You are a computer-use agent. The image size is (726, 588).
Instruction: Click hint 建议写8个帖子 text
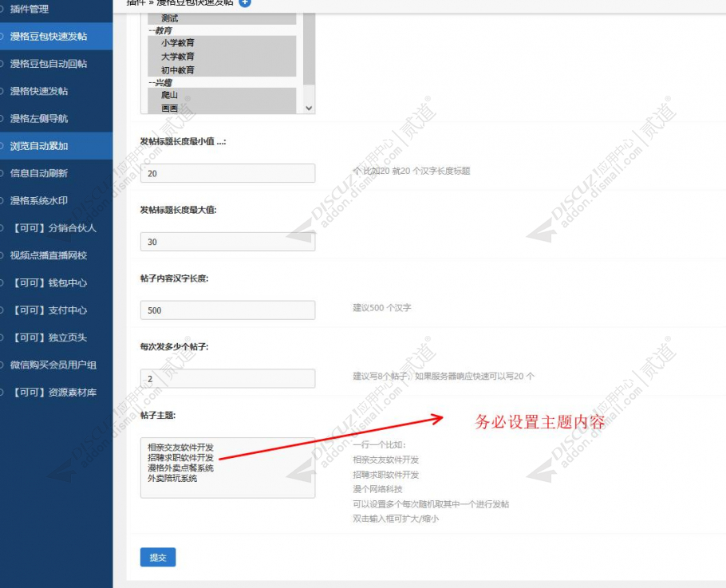(x=444, y=377)
